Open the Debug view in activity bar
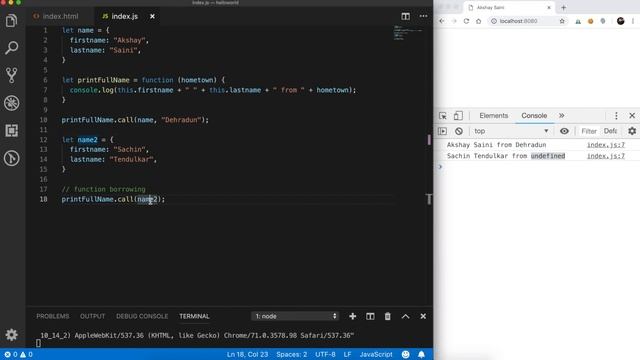The image size is (640, 360). [x=11, y=103]
